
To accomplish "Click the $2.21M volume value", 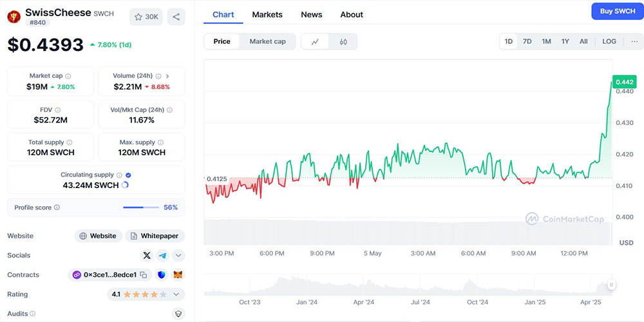I will pos(128,87).
